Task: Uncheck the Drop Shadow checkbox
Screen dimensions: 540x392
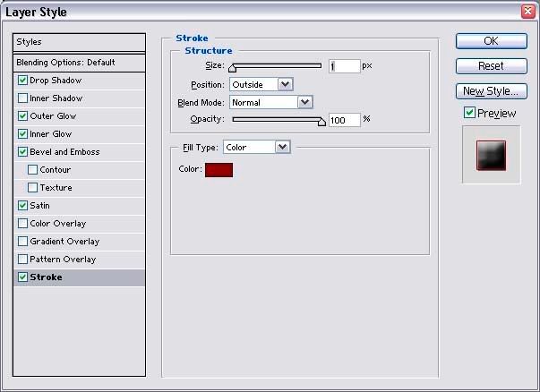Action: (22, 81)
